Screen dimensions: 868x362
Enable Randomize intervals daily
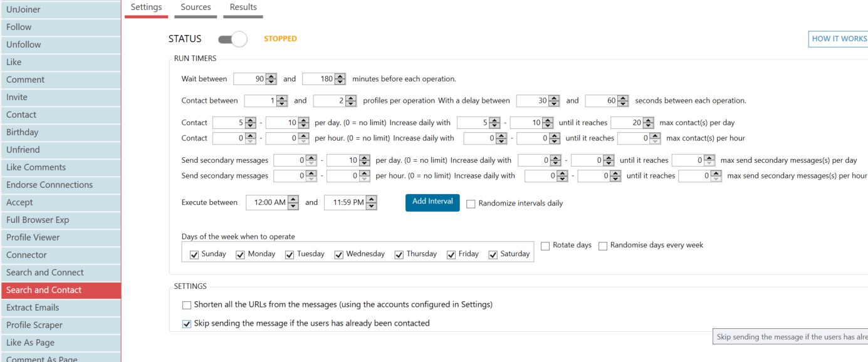[471, 204]
